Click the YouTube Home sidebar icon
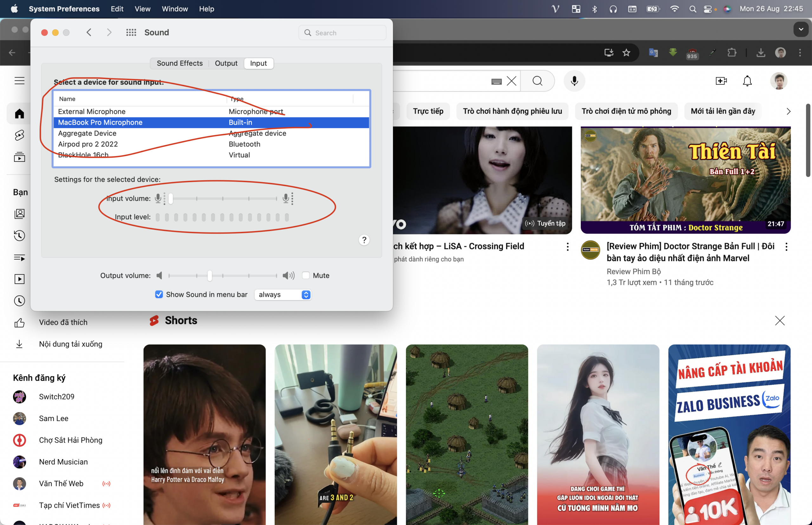Image resolution: width=812 pixels, height=525 pixels. [18, 113]
